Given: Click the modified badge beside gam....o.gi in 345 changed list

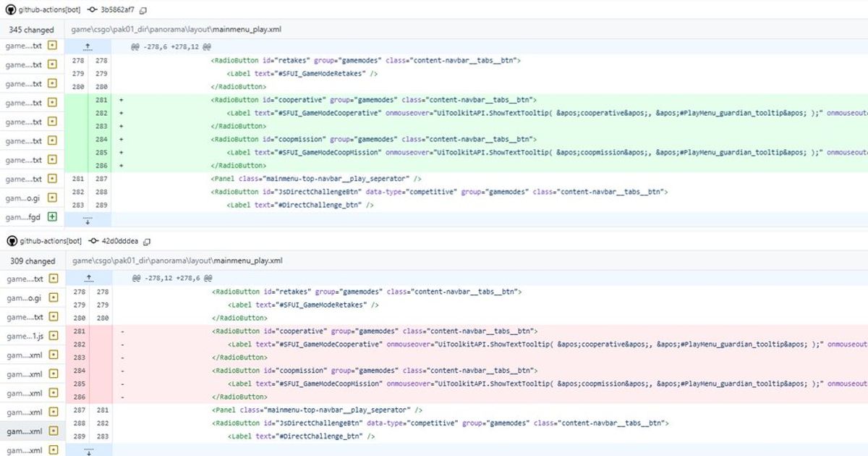Looking at the screenshot, I should [52, 198].
